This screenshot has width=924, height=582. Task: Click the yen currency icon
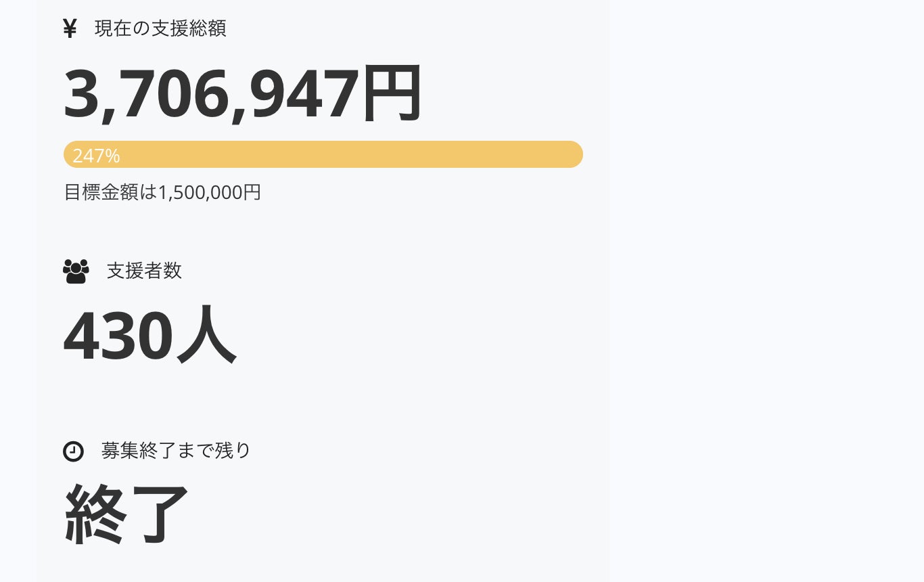click(70, 28)
